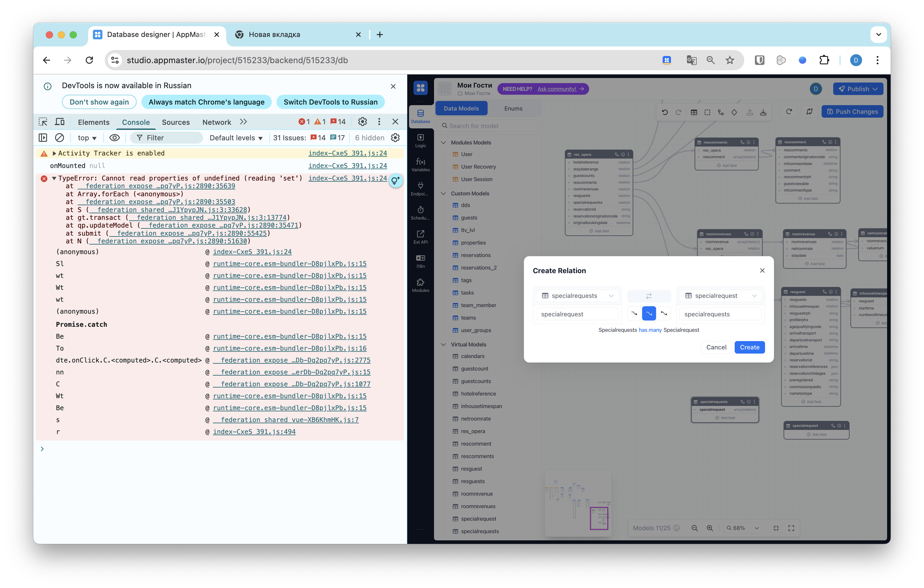Add a new table model from toolbar
Screen dimensions: 924x588
click(x=694, y=112)
